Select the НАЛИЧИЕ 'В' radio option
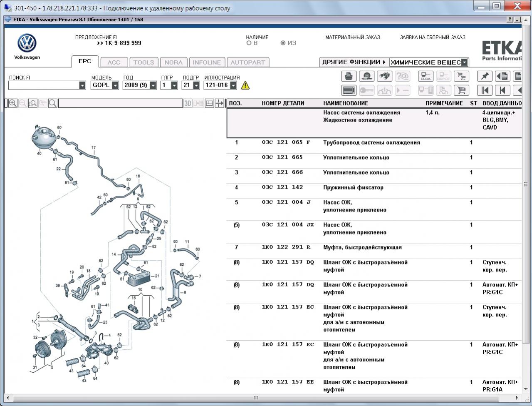 [249, 43]
